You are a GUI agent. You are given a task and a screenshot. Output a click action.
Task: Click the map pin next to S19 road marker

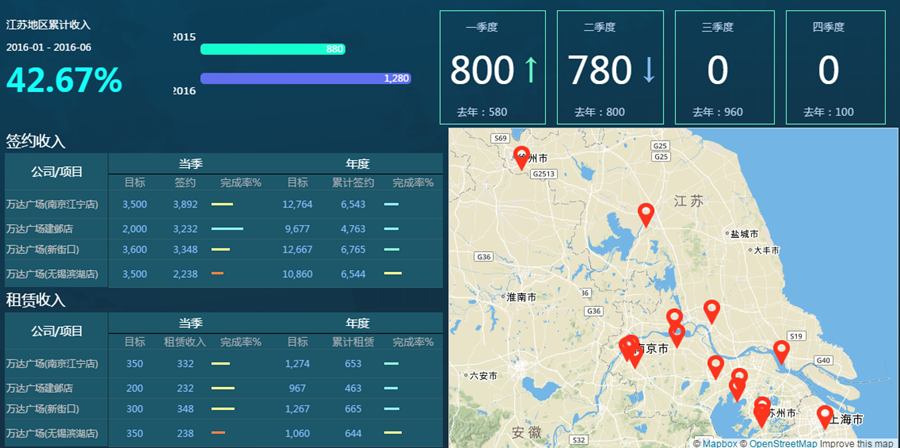pos(781,352)
